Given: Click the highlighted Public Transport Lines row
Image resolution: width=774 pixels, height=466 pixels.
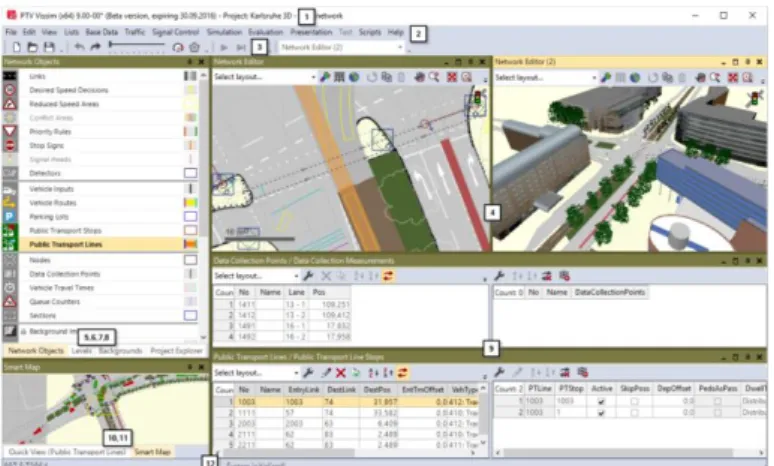Looking at the screenshot, I should pyautogui.click(x=101, y=244).
